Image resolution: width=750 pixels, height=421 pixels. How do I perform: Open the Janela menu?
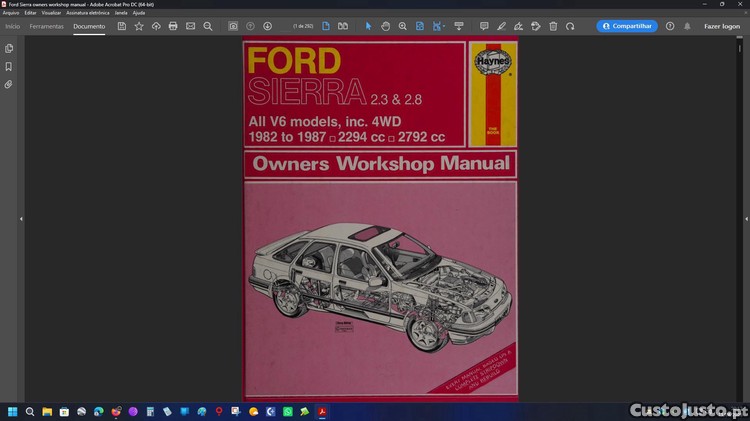121,13
